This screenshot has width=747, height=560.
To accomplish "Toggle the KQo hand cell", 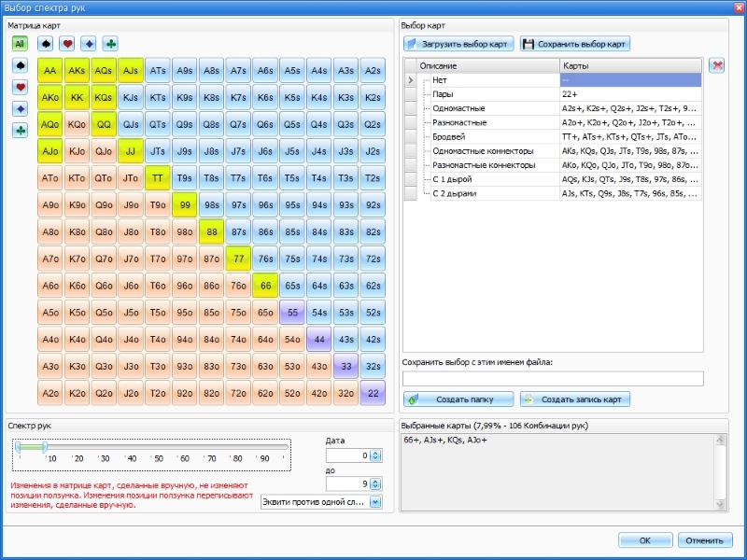I will [x=77, y=124].
